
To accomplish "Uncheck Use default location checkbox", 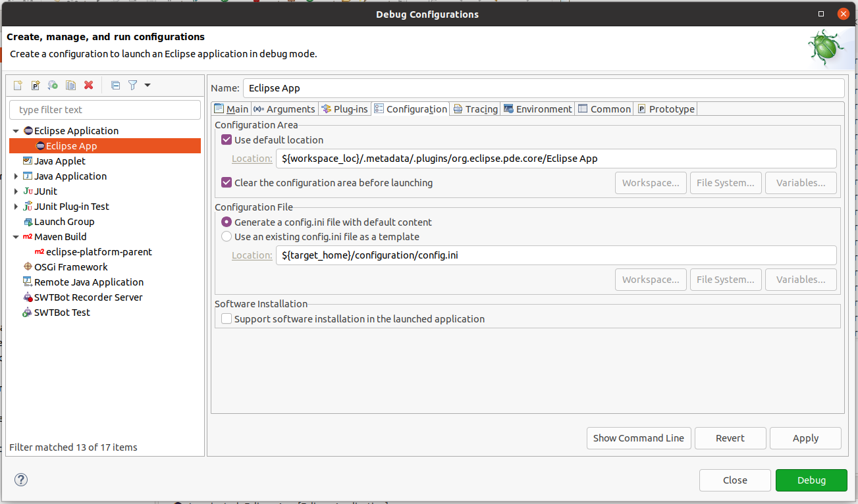I will (227, 139).
